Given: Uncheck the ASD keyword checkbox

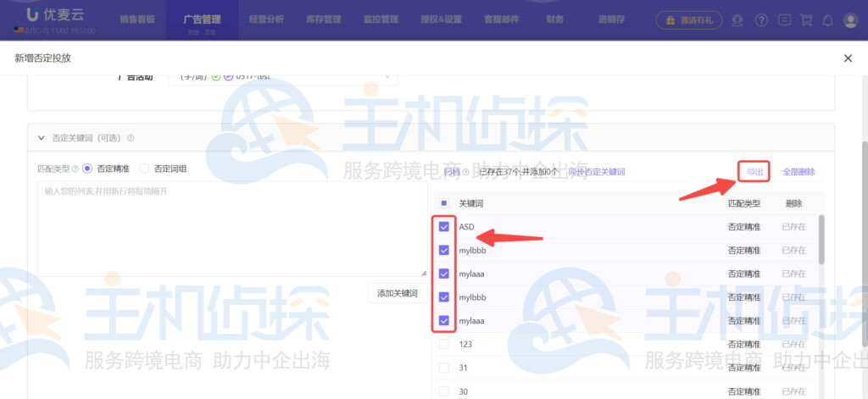Looking at the screenshot, I should [444, 226].
